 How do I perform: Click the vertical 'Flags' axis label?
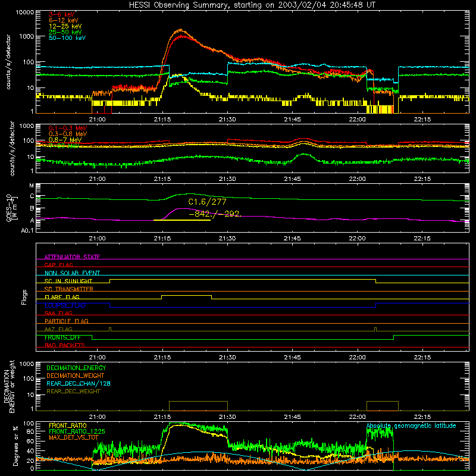pyautogui.click(x=24, y=297)
